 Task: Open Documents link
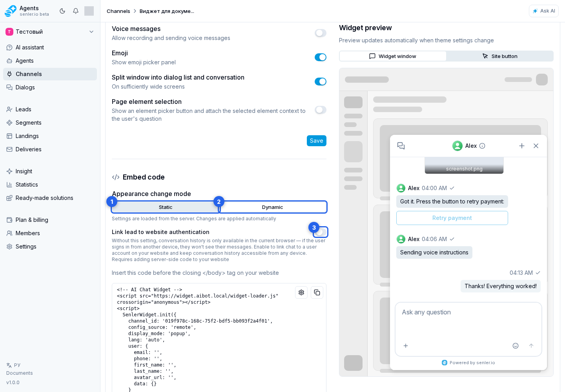point(20,373)
